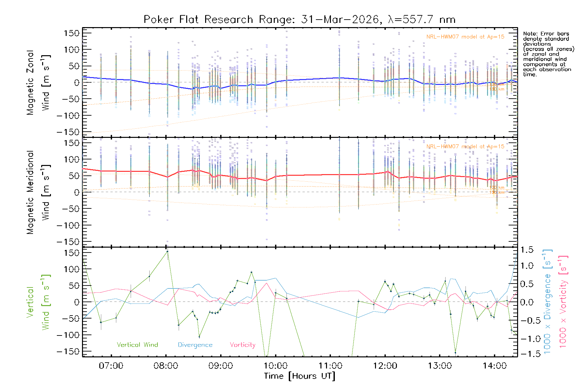
Task: Select the 08:00 time axis label
Action: coord(166,366)
